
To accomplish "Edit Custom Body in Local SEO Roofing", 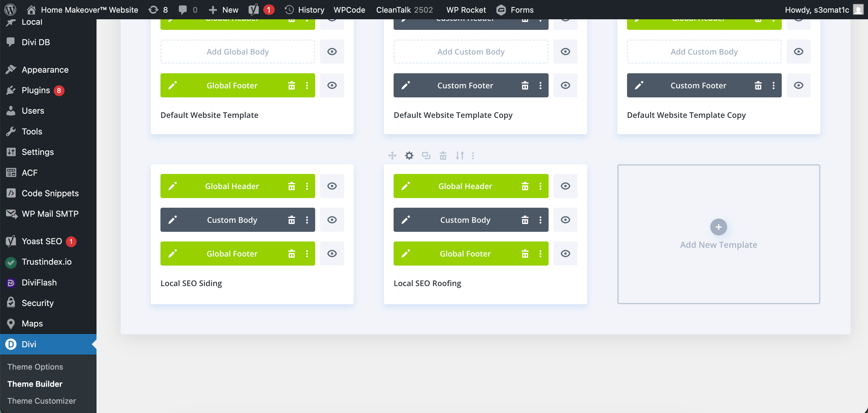I will 406,220.
